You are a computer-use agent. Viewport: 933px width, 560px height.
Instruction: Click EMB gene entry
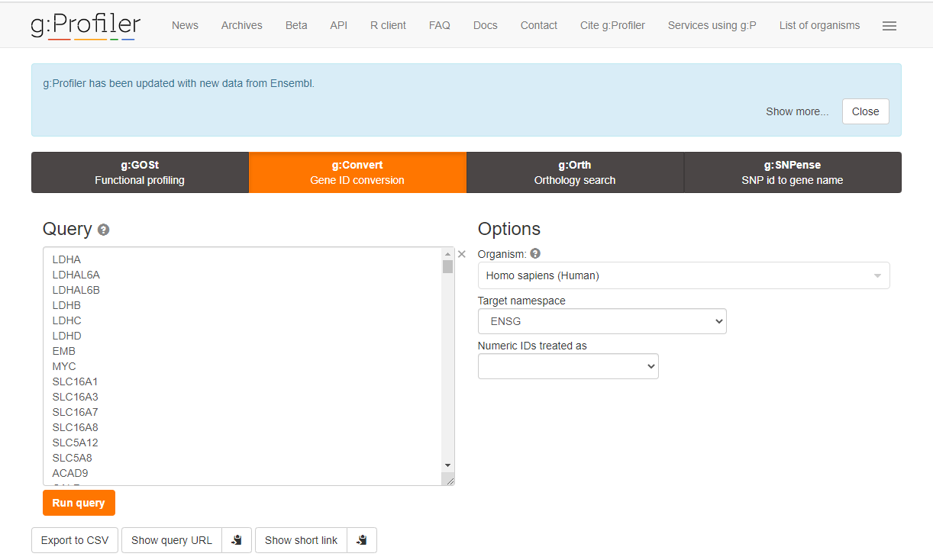pos(64,351)
